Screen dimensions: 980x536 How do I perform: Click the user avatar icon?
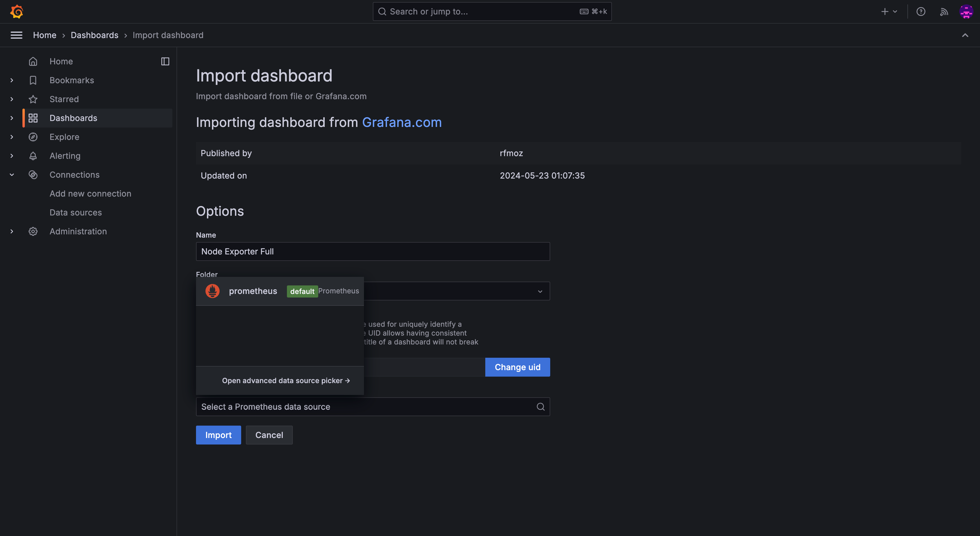coord(966,12)
